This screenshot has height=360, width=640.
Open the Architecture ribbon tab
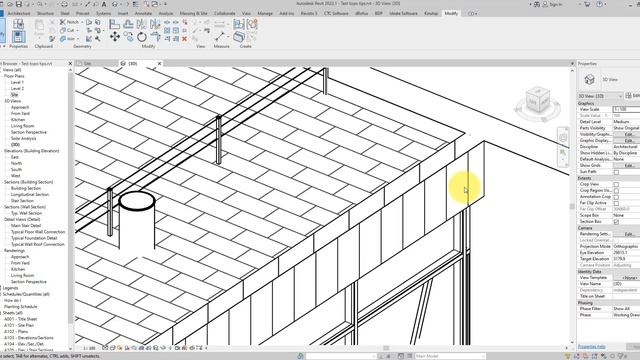coord(19,13)
